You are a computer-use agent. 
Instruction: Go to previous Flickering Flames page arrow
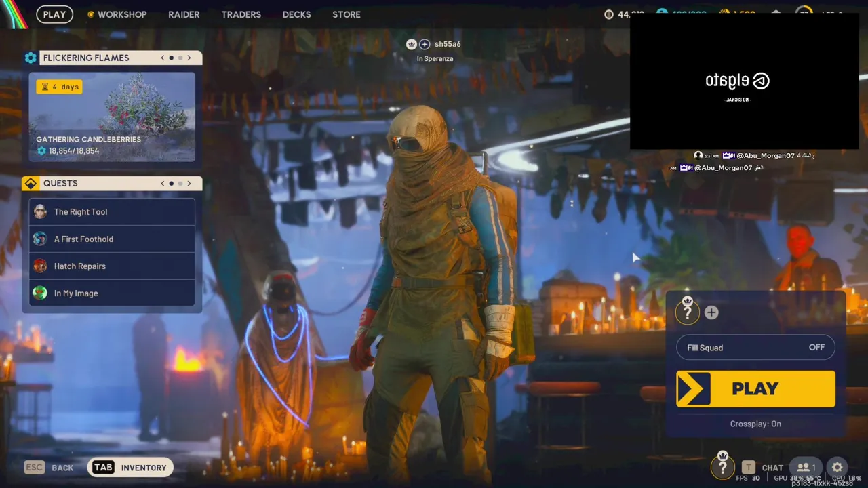(163, 58)
